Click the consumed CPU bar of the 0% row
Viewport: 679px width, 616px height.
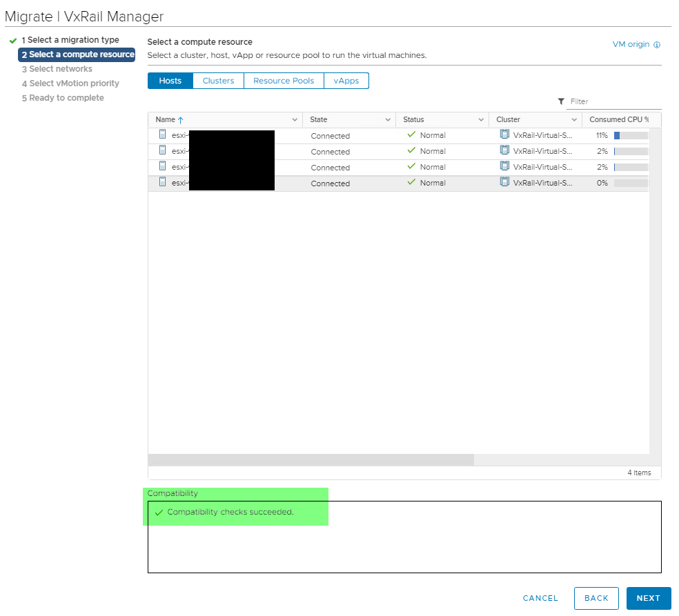click(x=631, y=183)
